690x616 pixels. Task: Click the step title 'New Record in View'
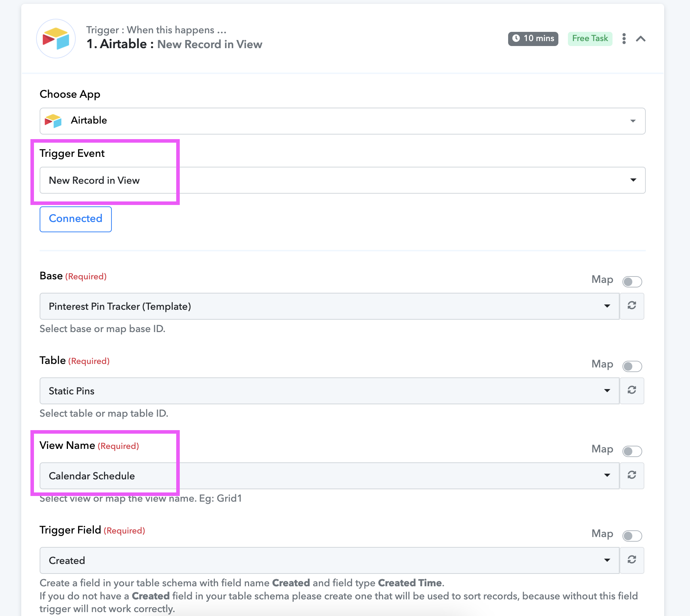point(210,44)
